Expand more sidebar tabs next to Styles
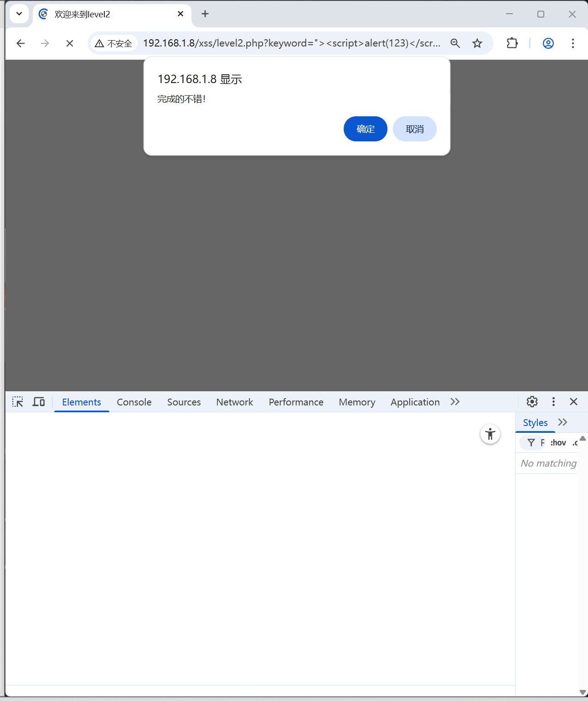Viewport: 588px width, 701px height. [562, 422]
